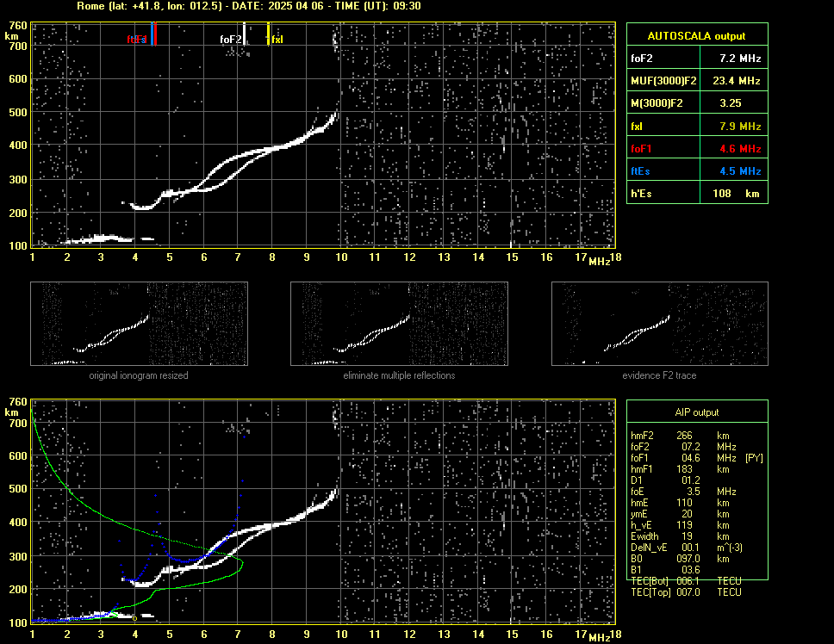Click the small yellow circle marker near 4 MHz
This screenshot has width=834, height=644.
click(x=134, y=618)
